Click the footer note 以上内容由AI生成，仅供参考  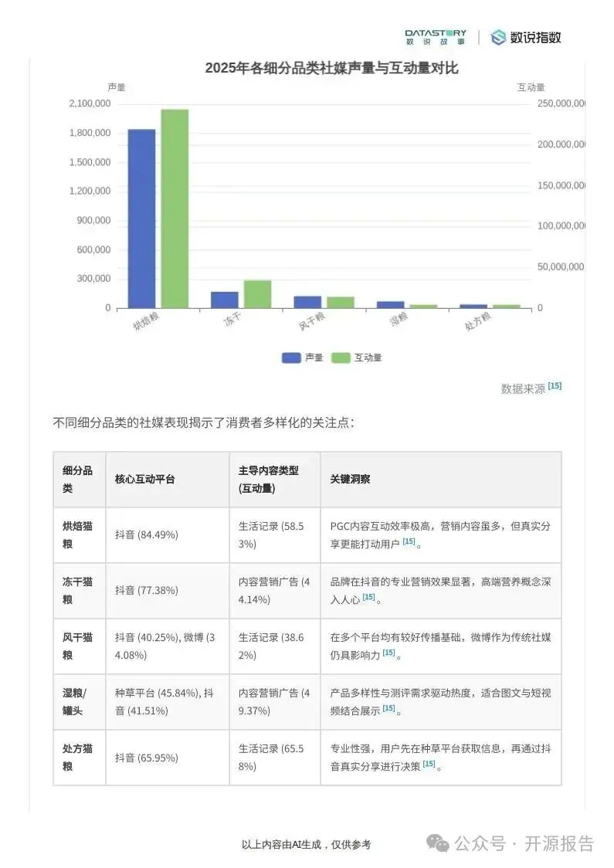[x=306, y=845]
